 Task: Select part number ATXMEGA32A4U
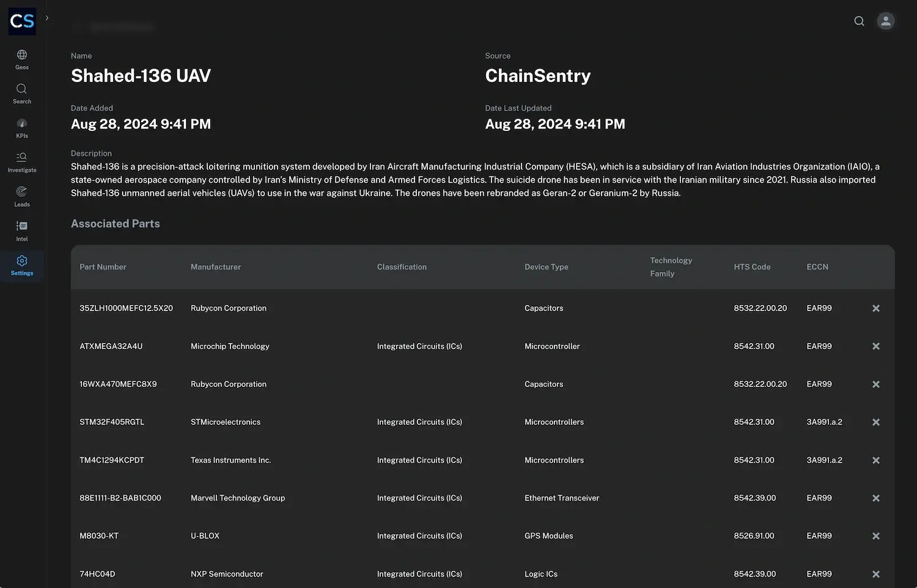(111, 346)
